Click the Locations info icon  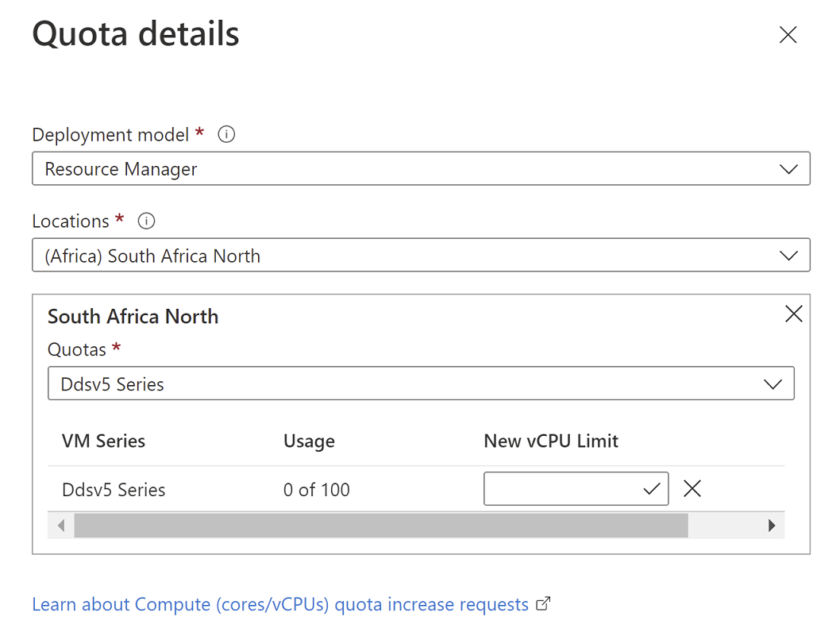pyautogui.click(x=145, y=221)
